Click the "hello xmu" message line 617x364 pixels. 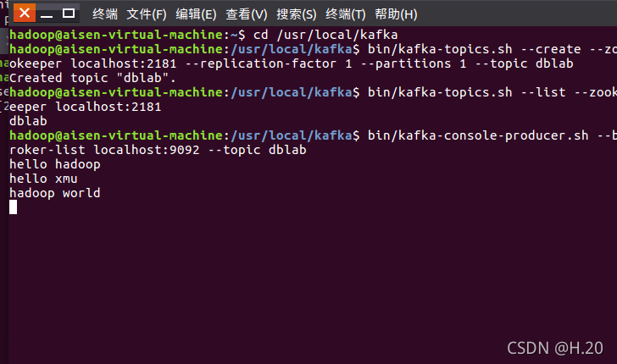tap(43, 179)
